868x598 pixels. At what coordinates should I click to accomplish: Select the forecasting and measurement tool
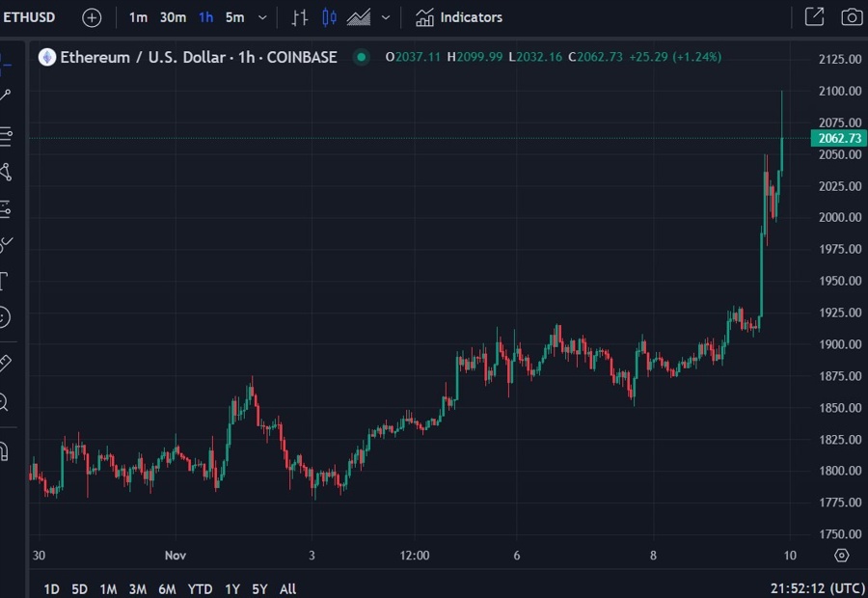click(x=6, y=209)
